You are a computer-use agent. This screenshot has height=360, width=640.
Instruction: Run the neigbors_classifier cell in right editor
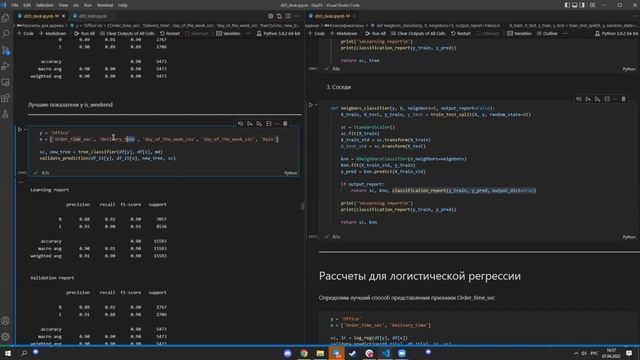(310, 105)
